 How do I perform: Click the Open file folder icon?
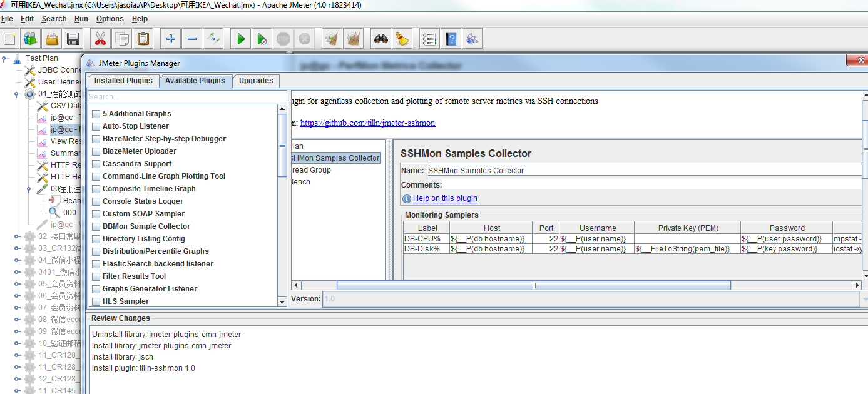coord(52,39)
